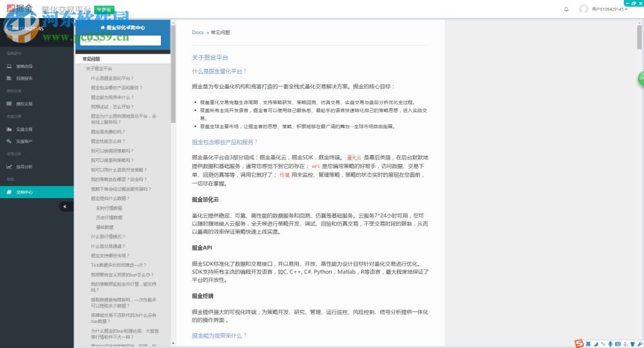The image size is (644, 348).
Task: Open 掘金能为我带来什么？ in docs tree
Action: pyautogui.click(x=112, y=97)
